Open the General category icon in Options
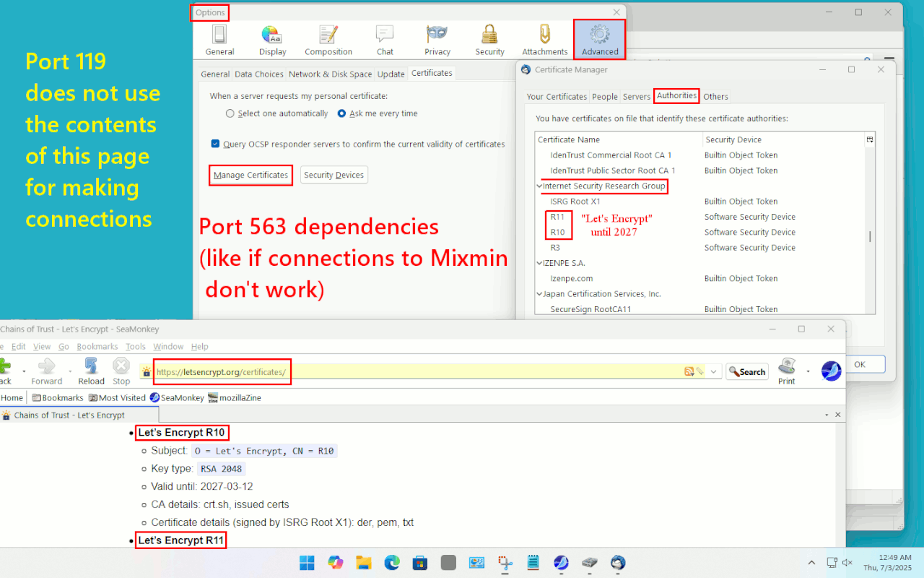The image size is (924, 578). 219,40
